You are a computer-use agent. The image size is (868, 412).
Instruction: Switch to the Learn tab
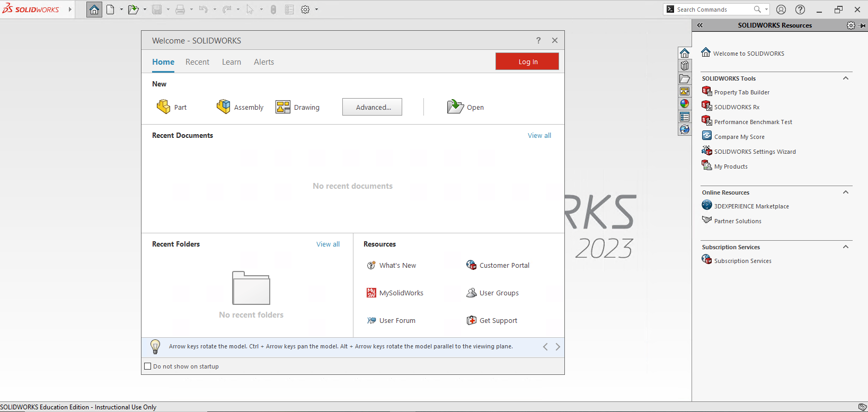(x=232, y=62)
